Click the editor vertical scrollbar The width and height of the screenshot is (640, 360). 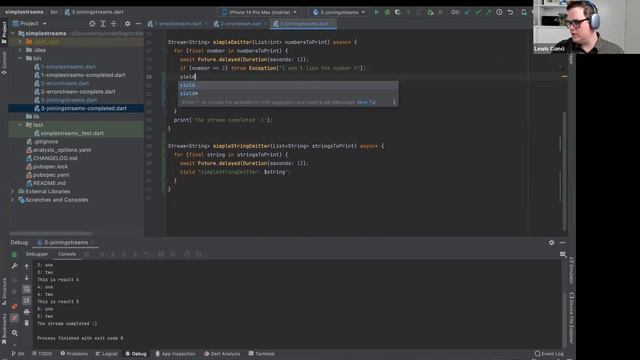(x=564, y=171)
